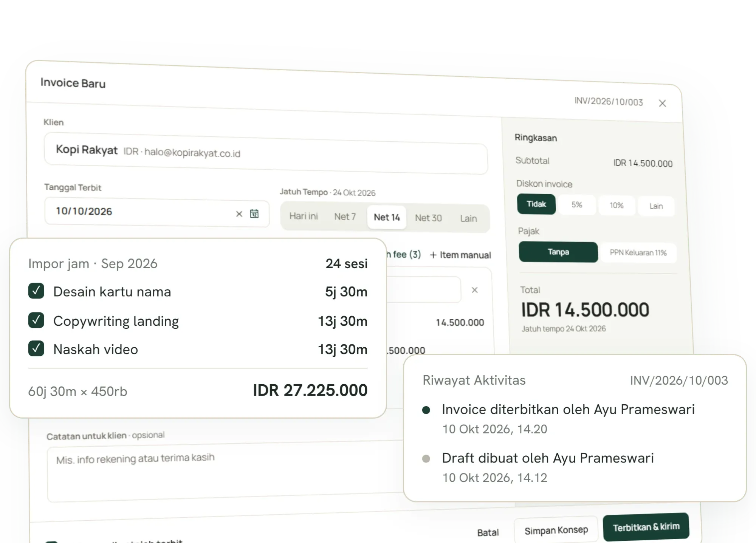Click Terbitkan & kirim button
This screenshot has width=756, height=543.
coord(646,527)
